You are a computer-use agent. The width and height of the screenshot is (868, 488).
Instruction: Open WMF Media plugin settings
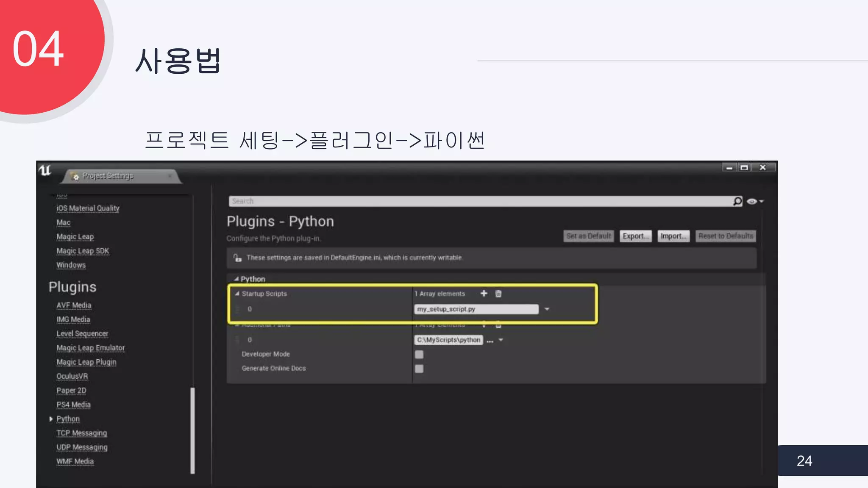[x=75, y=461]
